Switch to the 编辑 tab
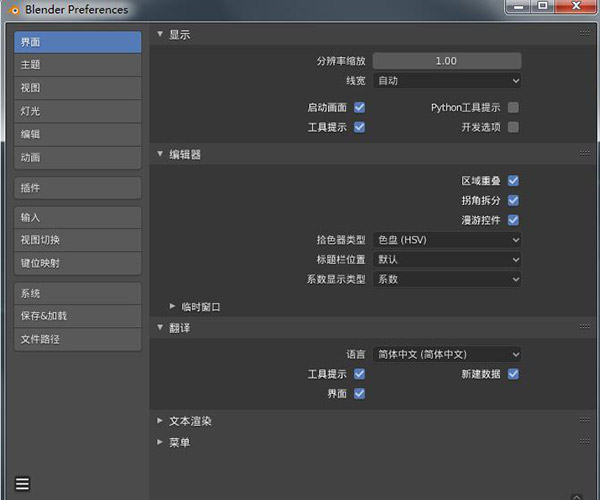 point(78,134)
